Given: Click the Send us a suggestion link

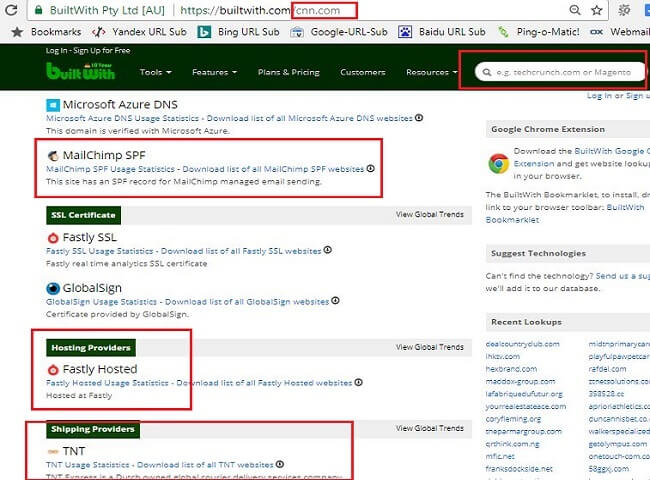Looking at the screenshot, I should pyautogui.click(x=623, y=276).
